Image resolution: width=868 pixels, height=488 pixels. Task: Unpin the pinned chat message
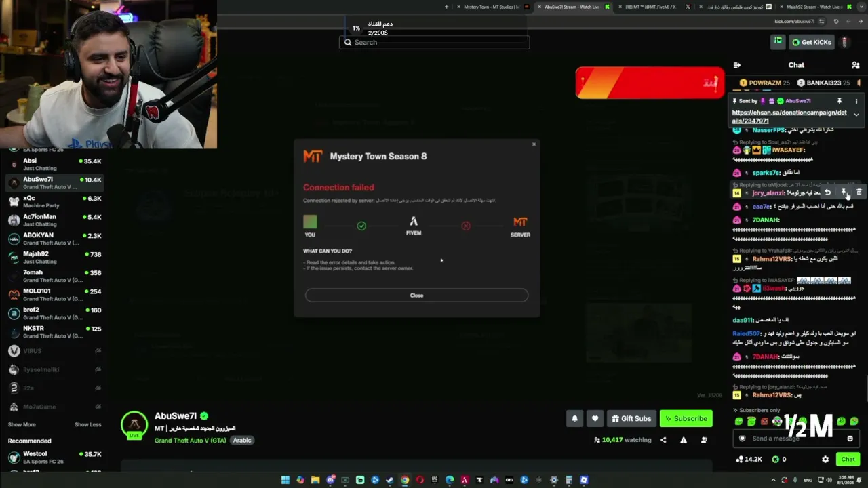(840, 101)
